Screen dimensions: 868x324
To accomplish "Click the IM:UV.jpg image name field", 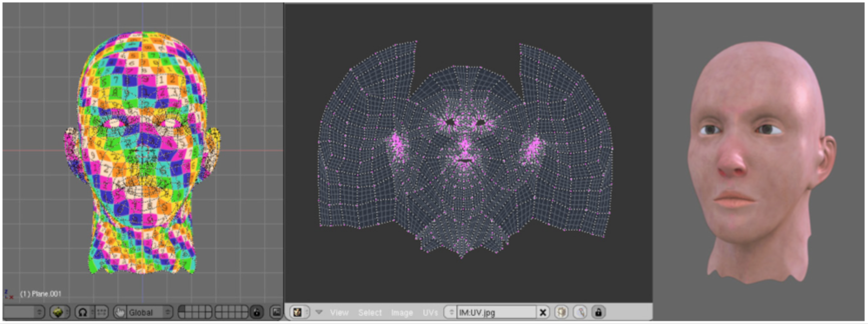I will (x=495, y=313).
